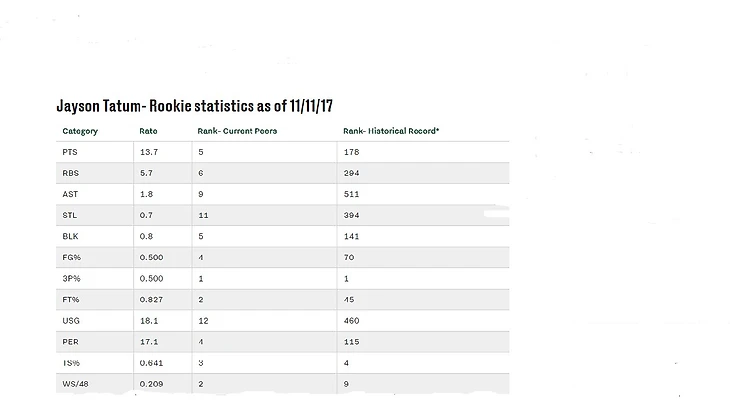
Task: Select the '3P%' category cell
Action: click(x=71, y=279)
